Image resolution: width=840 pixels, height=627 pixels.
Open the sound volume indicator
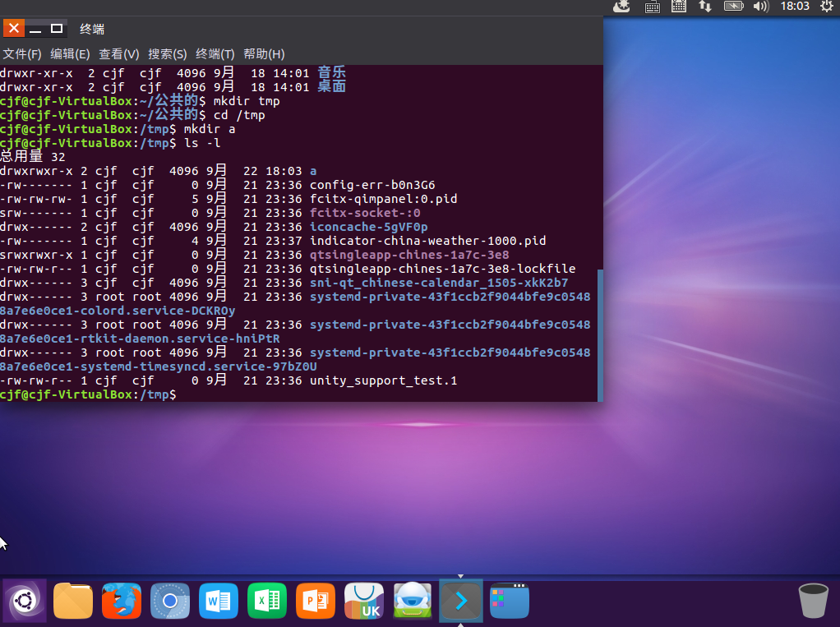[761, 7]
